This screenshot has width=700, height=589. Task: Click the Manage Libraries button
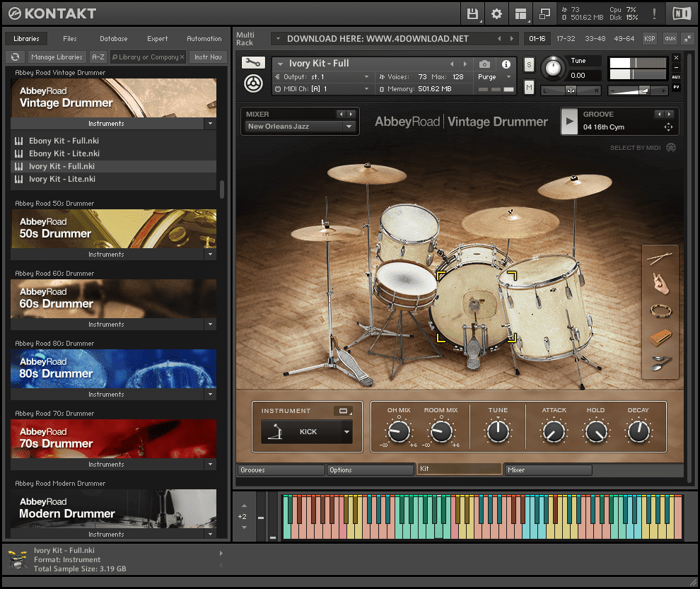click(57, 57)
